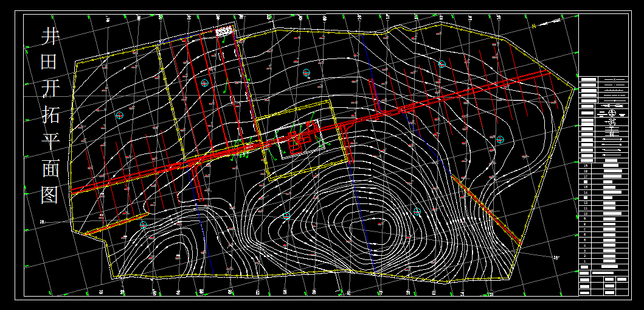Image resolution: width=644 pixels, height=310 pixels.
Task: Click grid label 07 on the bottom border
Action: [x=258, y=292]
